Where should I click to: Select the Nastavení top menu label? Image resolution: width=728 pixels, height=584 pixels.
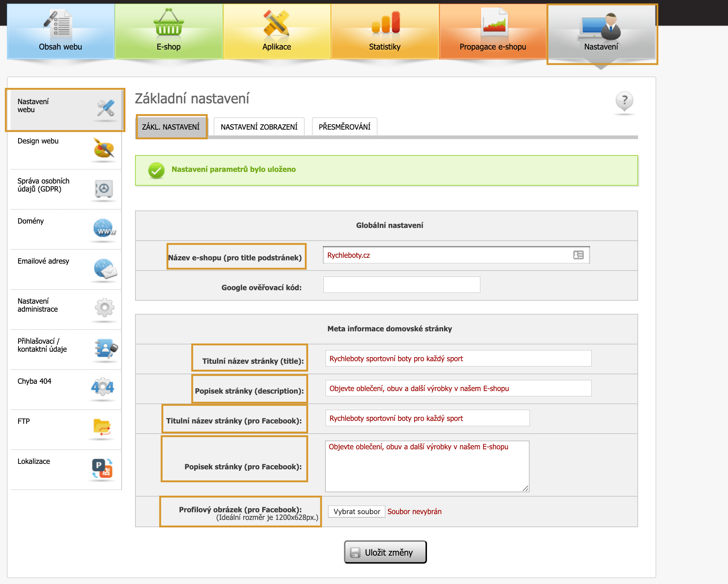601,47
